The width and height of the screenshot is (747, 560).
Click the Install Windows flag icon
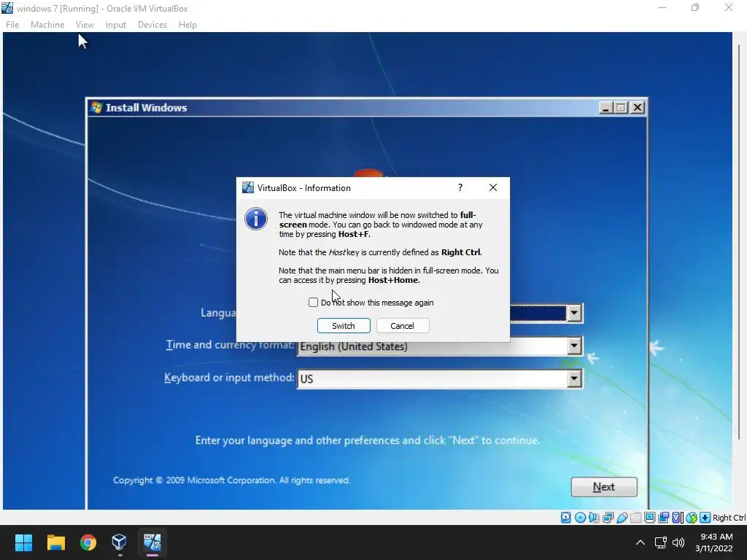tap(97, 108)
